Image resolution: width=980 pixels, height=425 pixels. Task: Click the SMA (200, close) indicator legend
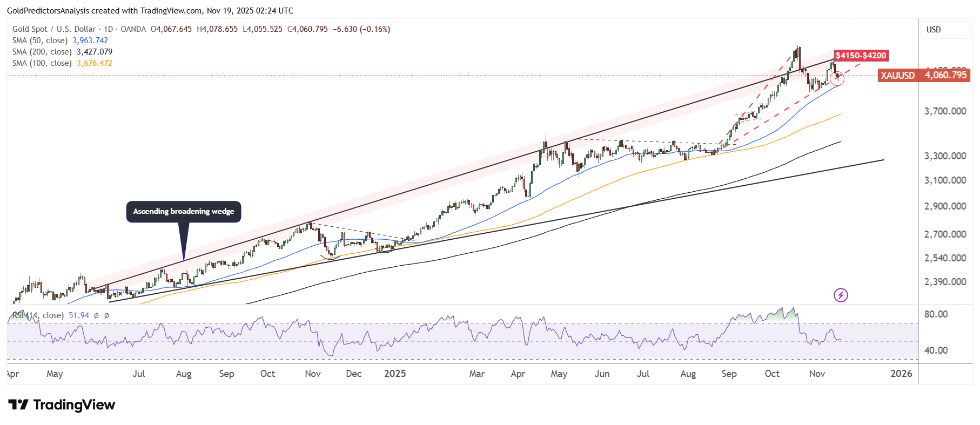pos(42,52)
